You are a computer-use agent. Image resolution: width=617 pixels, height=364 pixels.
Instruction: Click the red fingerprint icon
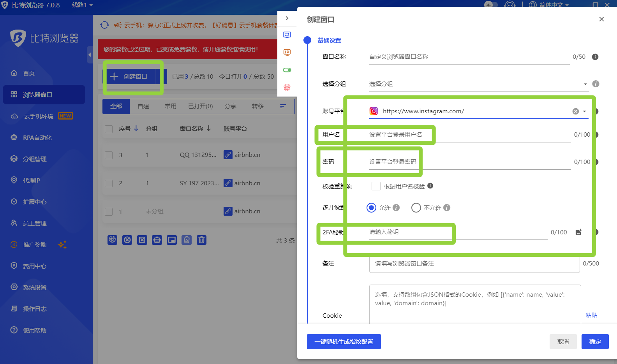pos(287,88)
